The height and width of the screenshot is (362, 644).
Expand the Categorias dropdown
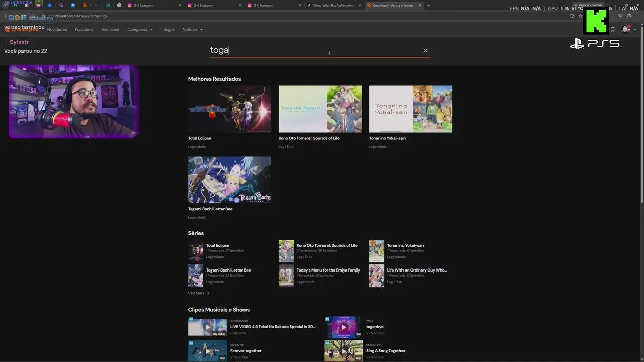point(140,30)
